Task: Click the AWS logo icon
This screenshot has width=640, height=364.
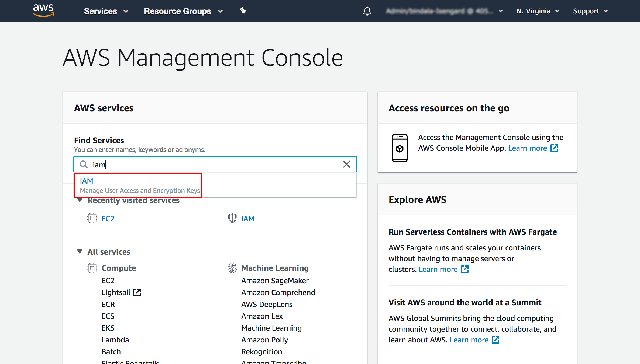Action: (x=43, y=10)
